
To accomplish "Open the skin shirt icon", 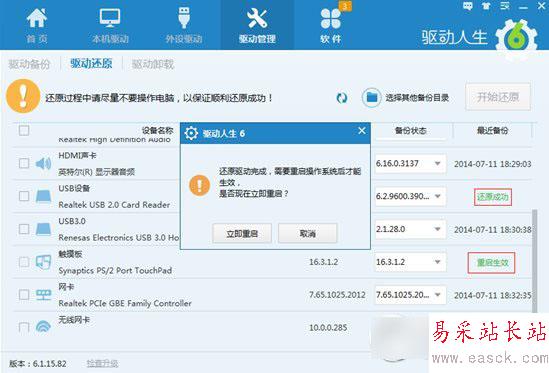I will [486, 6].
